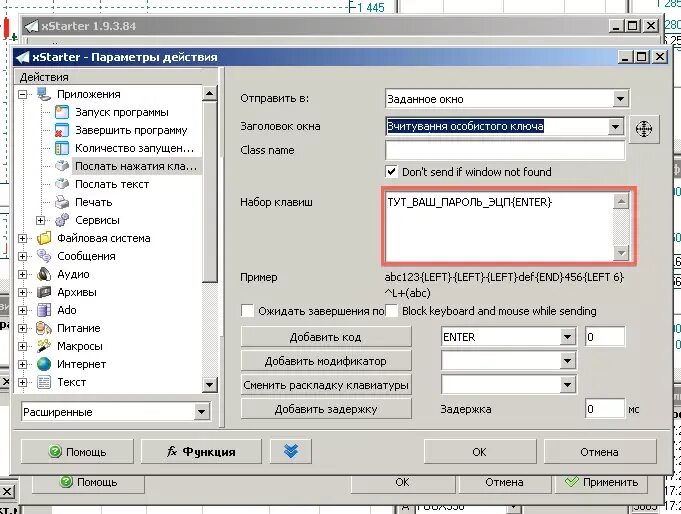Open the Отправить в dropdown
This screenshot has height=514, width=681.
[620, 99]
